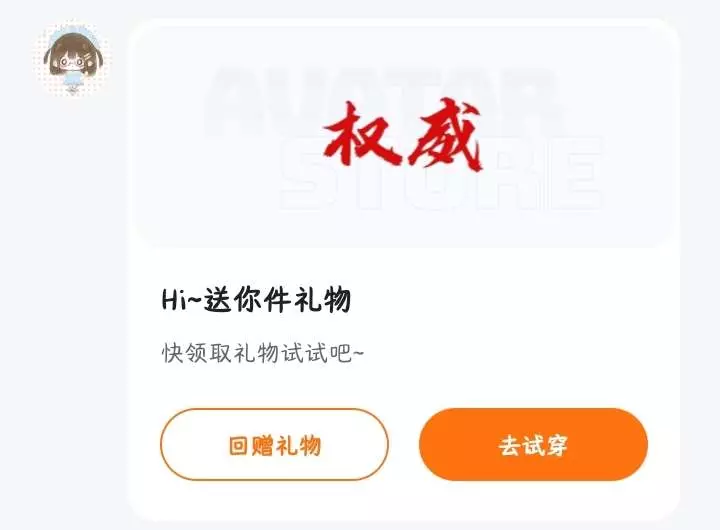Click the 回赠礼物 button

point(275,445)
